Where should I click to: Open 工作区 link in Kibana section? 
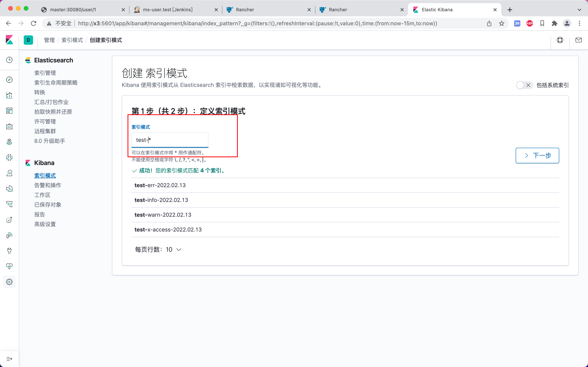42,195
